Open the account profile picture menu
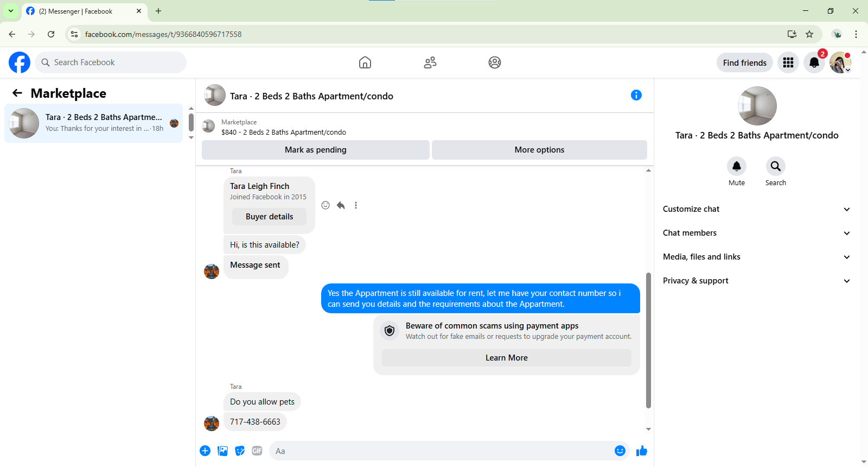The height and width of the screenshot is (467, 868). point(840,63)
